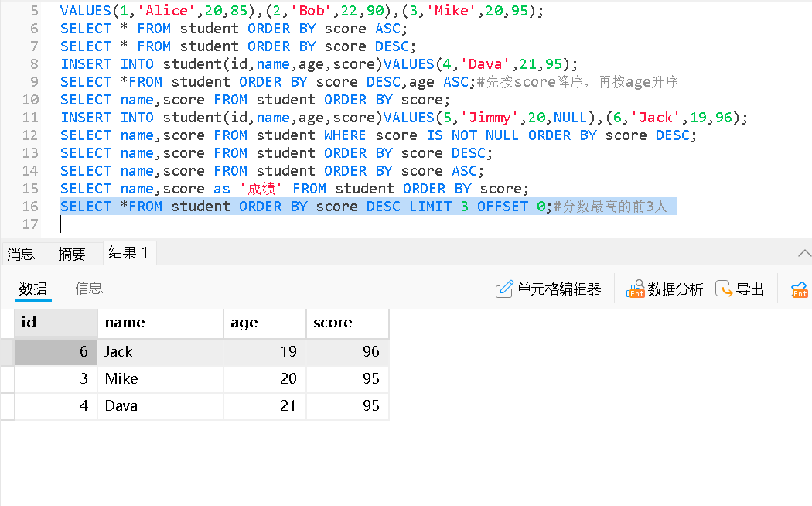Switch to the 摘要 tab
The image size is (812, 506).
coord(72,254)
